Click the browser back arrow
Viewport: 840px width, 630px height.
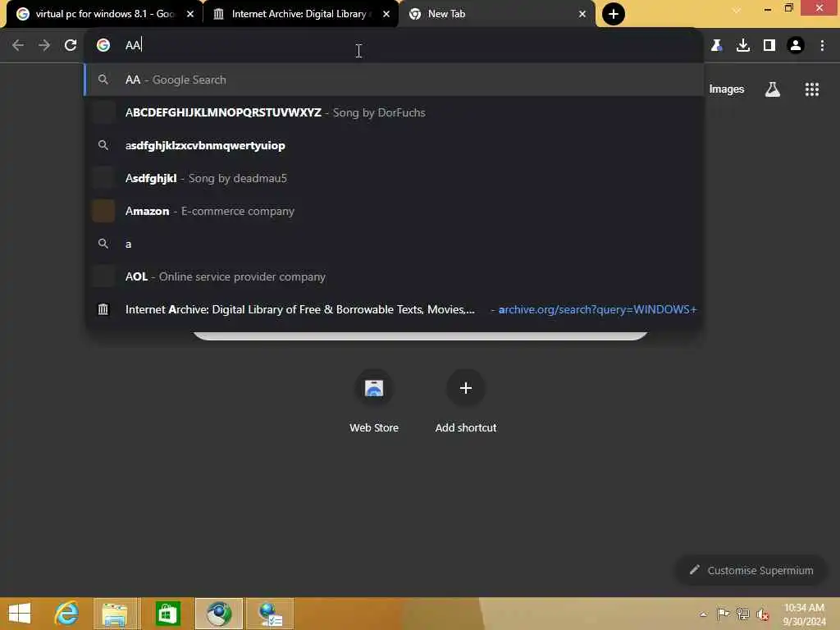point(18,46)
